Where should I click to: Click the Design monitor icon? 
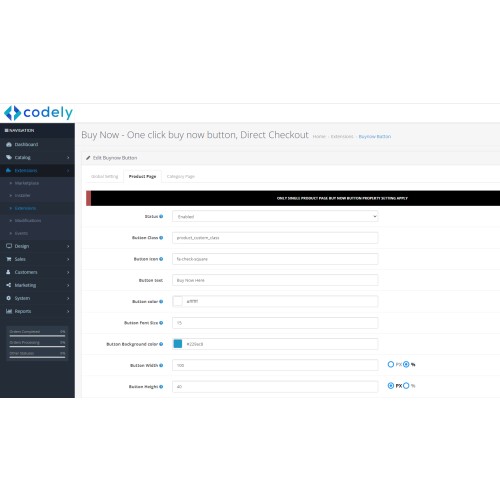(x=9, y=246)
